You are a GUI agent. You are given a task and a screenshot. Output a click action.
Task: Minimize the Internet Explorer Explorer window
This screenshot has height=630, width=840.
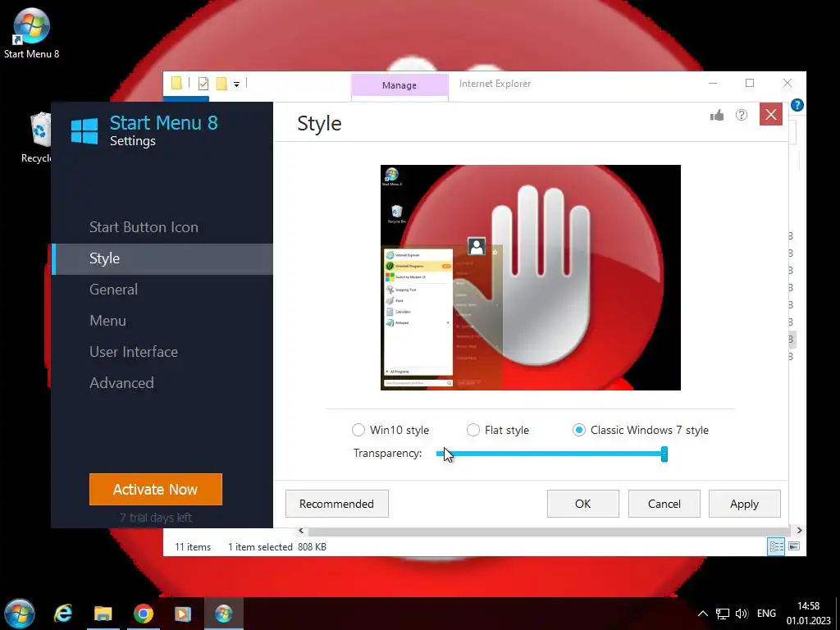tap(713, 83)
